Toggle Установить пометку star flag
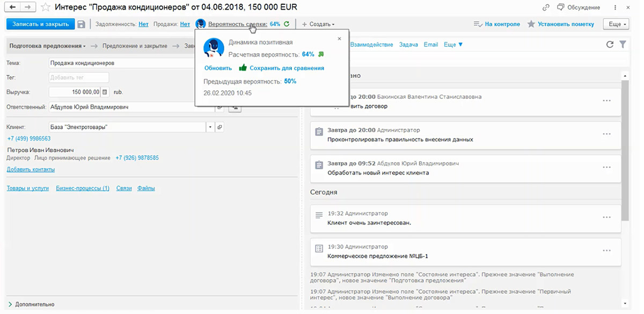 (x=561, y=24)
